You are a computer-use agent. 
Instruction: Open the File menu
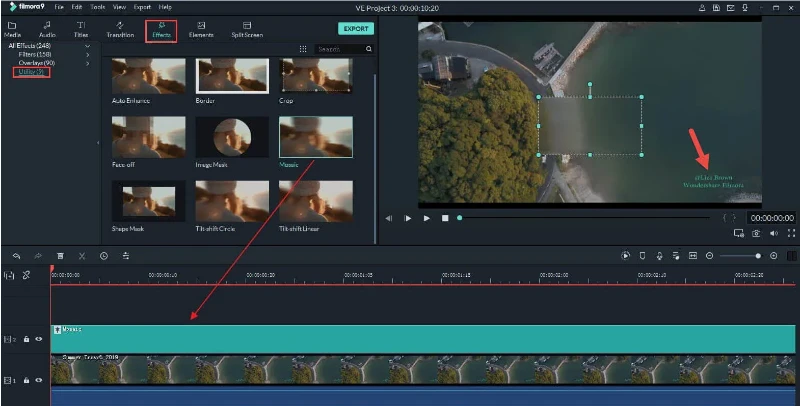pyautogui.click(x=59, y=7)
